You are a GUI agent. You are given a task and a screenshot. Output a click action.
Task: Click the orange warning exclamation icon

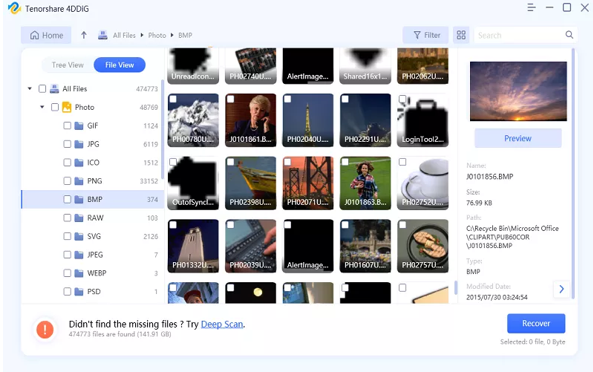[45, 329]
